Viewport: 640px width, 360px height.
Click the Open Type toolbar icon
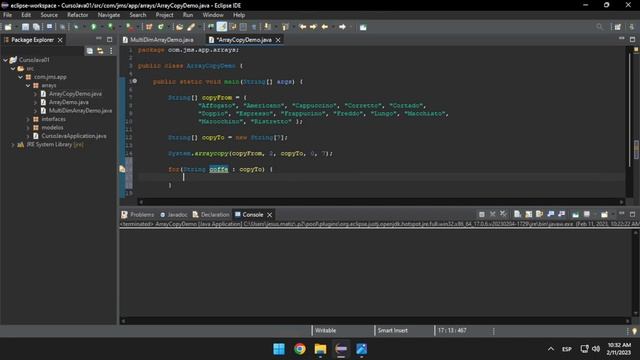pos(180,27)
